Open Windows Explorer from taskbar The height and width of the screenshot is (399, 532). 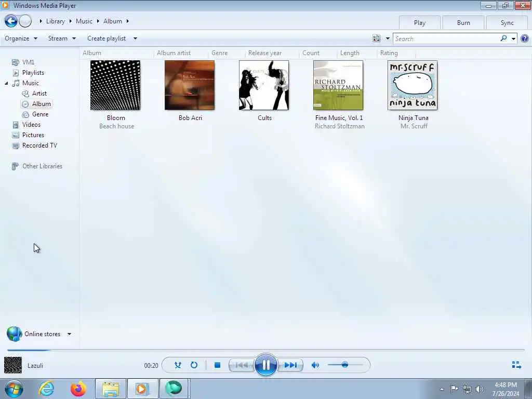point(111,389)
